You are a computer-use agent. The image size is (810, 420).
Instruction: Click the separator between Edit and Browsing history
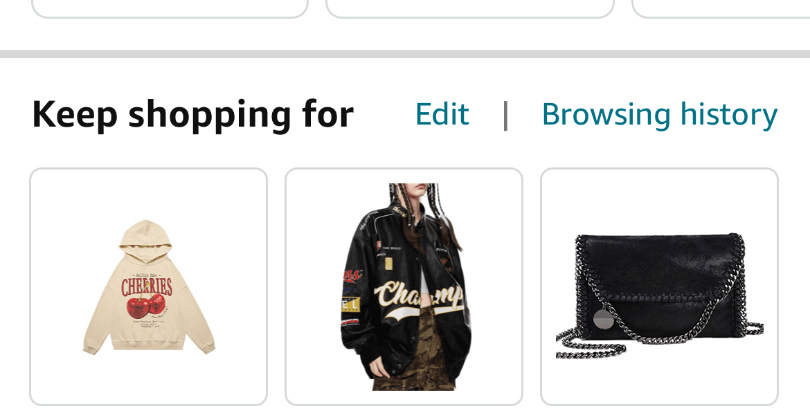pyautogui.click(x=505, y=116)
